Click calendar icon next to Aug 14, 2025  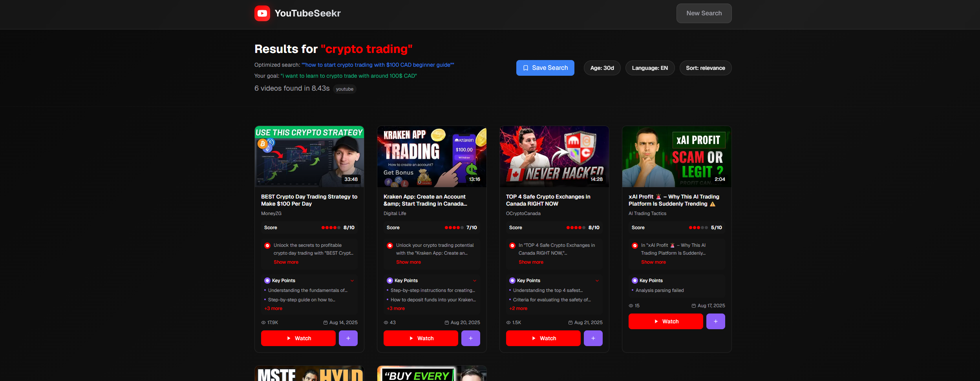pyautogui.click(x=325, y=323)
